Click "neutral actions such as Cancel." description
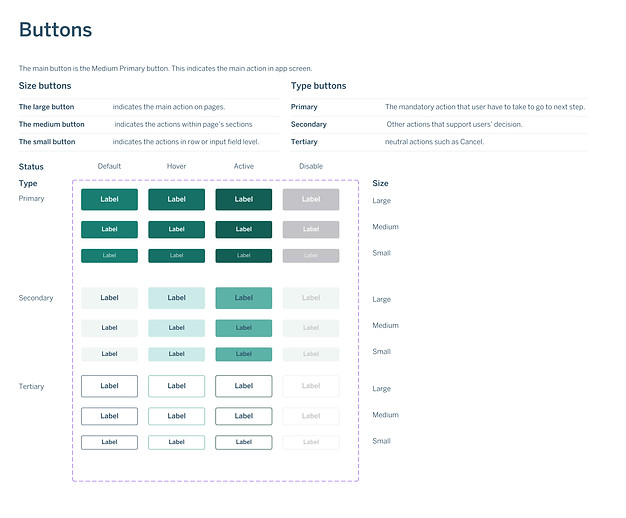Viewport: 626px width, 518px height. 434,142
